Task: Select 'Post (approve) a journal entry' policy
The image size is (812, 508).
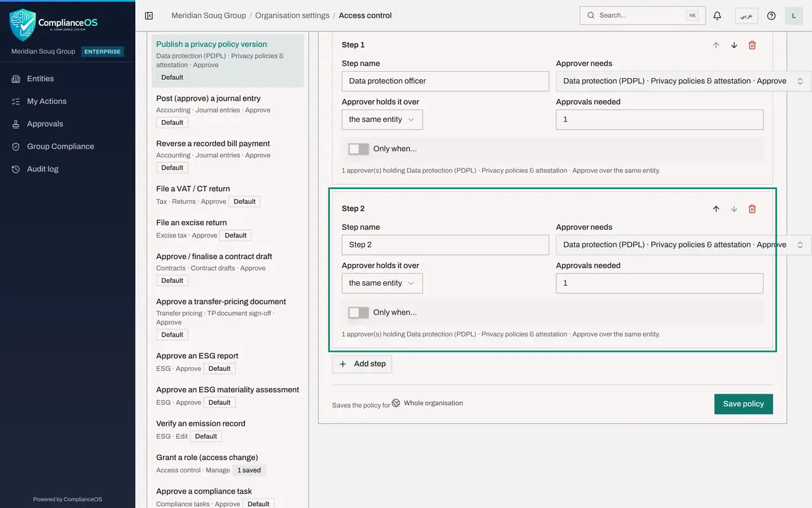Action: coord(228,110)
